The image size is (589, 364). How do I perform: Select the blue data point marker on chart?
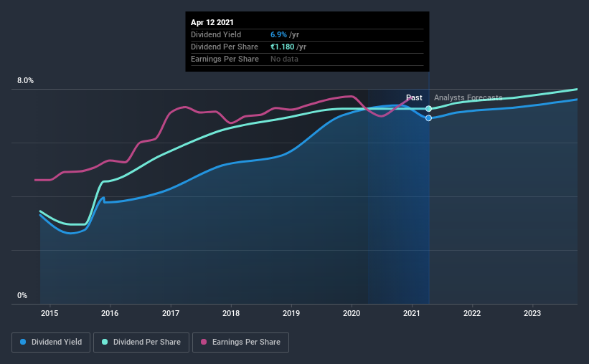428,118
